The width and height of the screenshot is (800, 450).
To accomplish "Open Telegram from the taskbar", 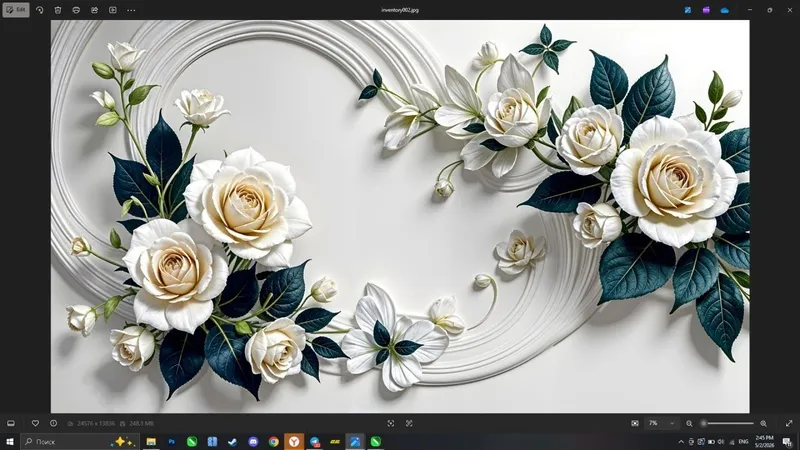I will coord(315,442).
